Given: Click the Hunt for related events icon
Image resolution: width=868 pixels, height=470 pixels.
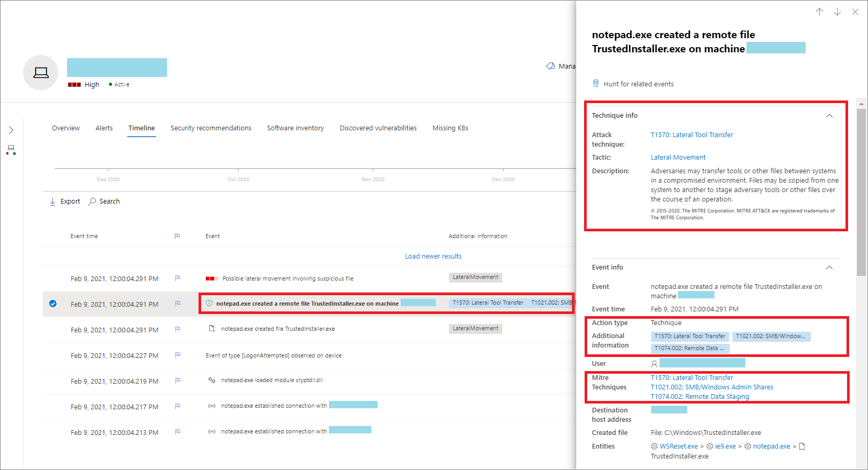Looking at the screenshot, I should (596, 84).
